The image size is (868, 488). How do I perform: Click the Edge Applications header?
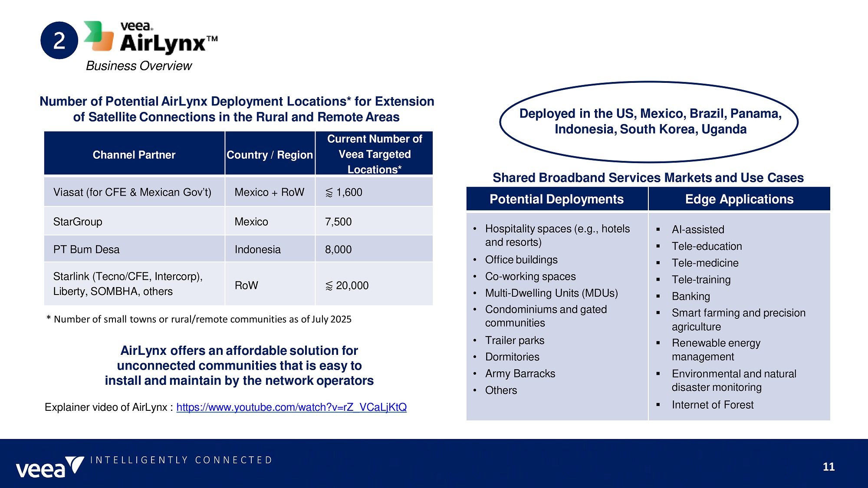pyautogui.click(x=739, y=199)
